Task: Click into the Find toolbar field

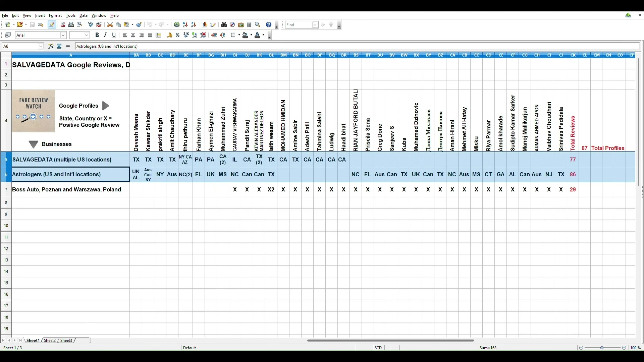Action: point(299,25)
